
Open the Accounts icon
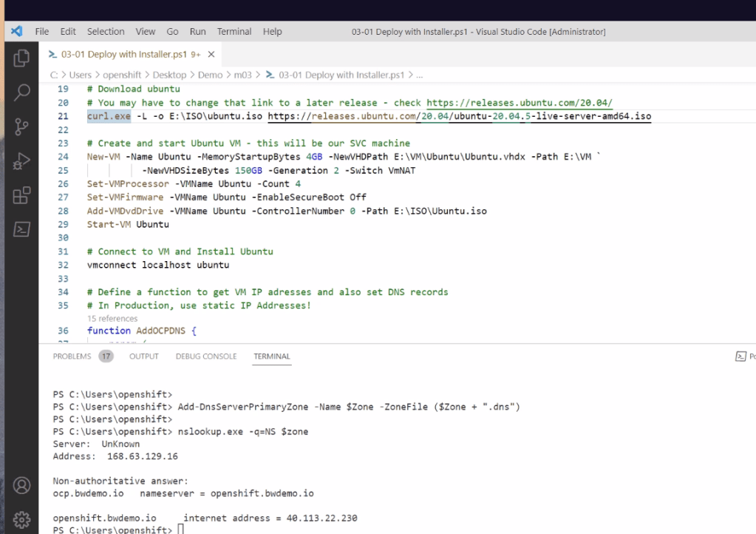21,485
